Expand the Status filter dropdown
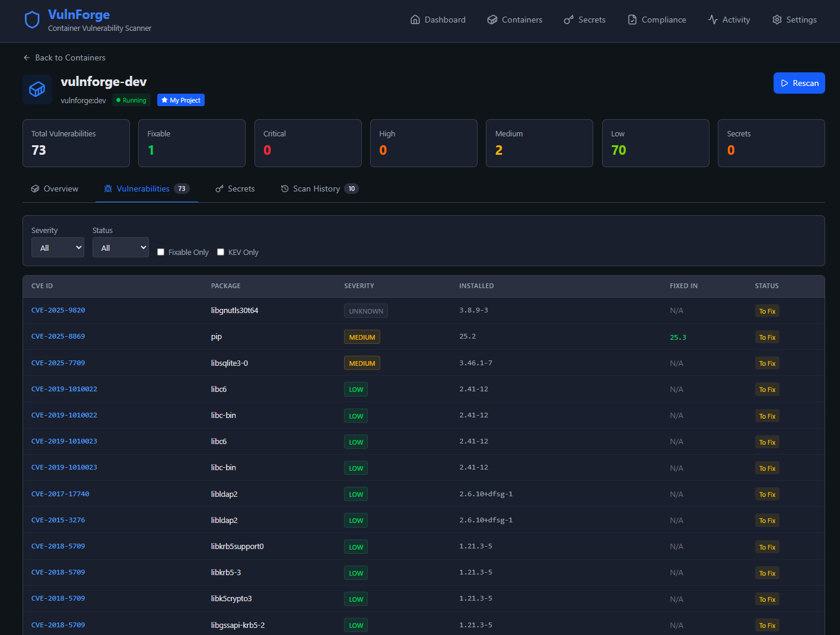840x635 pixels. (120, 248)
